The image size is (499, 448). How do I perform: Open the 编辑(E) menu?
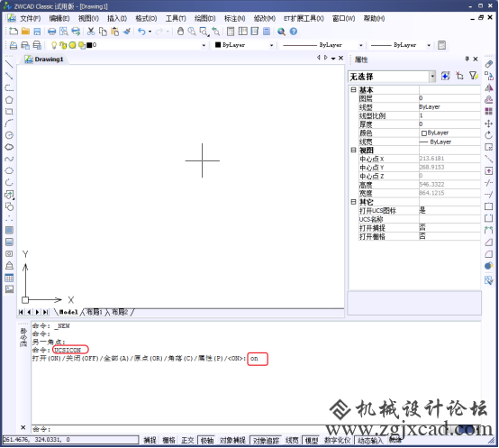tap(59, 18)
